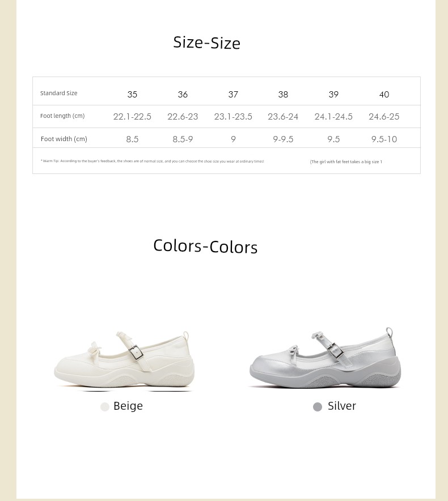Click the Foot width (cm) row label
The height and width of the screenshot is (501, 448).
click(x=64, y=139)
